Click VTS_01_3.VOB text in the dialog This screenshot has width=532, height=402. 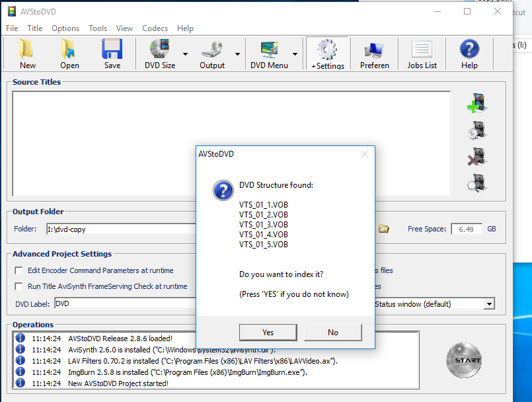pos(264,225)
